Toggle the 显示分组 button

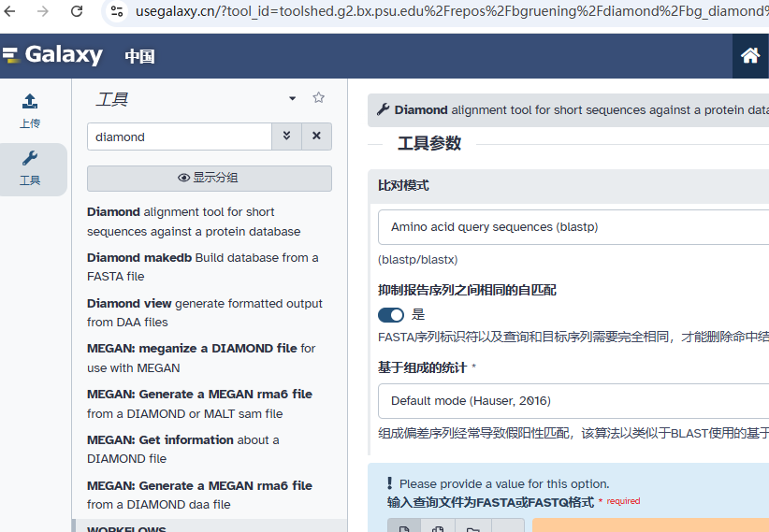click(210, 178)
